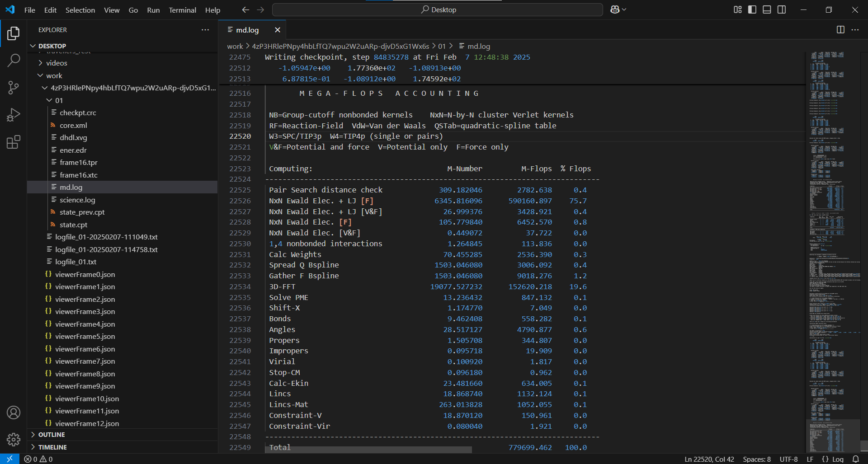Image resolution: width=868 pixels, height=464 pixels.
Task: Toggle the secondary side bar visibility
Action: coord(782,9)
